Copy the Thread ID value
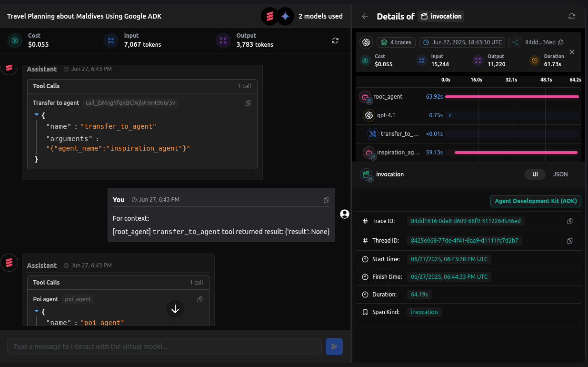588x367 pixels. pos(570,241)
